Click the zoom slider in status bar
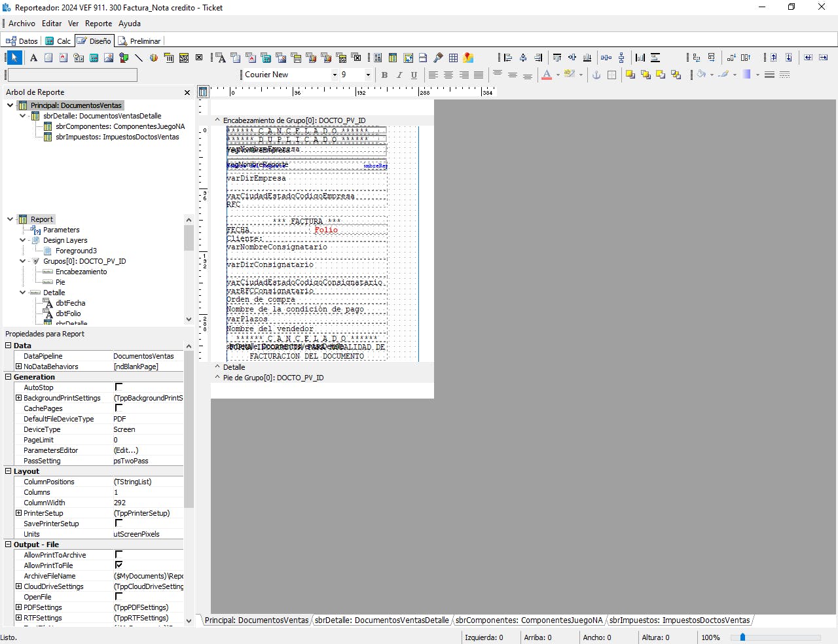 (742, 637)
